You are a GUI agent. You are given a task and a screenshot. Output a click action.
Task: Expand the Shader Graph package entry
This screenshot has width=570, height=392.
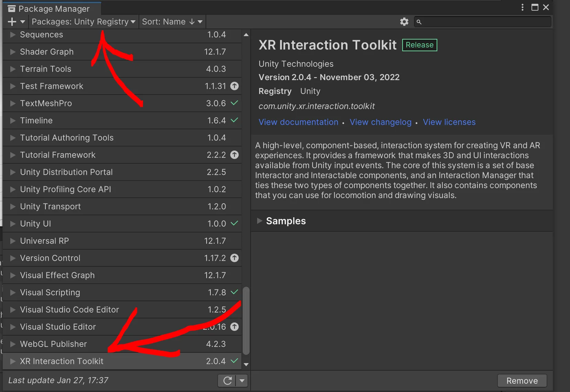(x=13, y=52)
